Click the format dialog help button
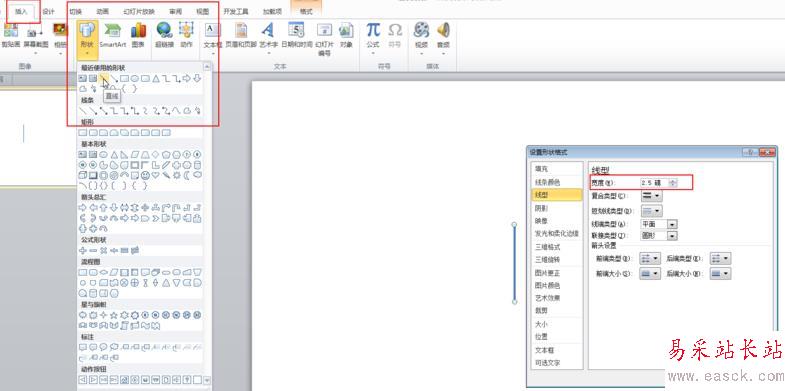Screen dimensions: 785x391 click(x=751, y=152)
